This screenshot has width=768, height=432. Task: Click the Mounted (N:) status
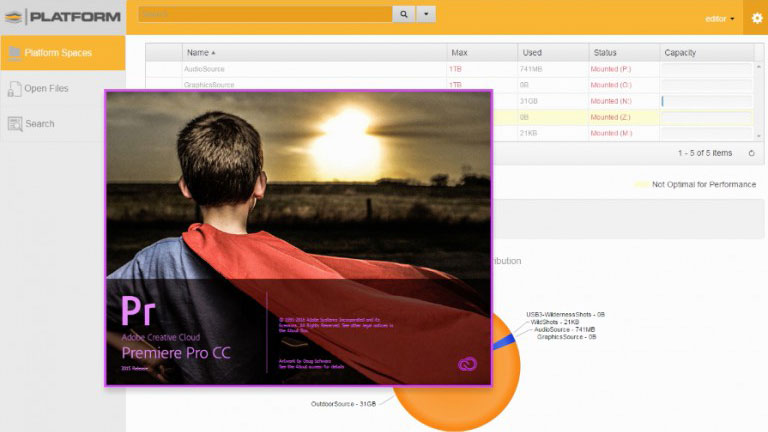[611, 101]
